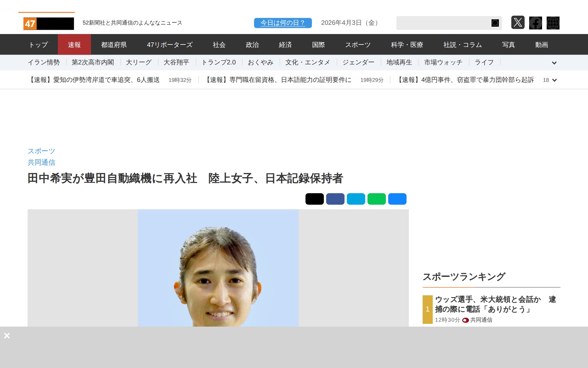Share article via the dark blue Facebook button
The height and width of the screenshot is (368, 588).
(x=335, y=199)
